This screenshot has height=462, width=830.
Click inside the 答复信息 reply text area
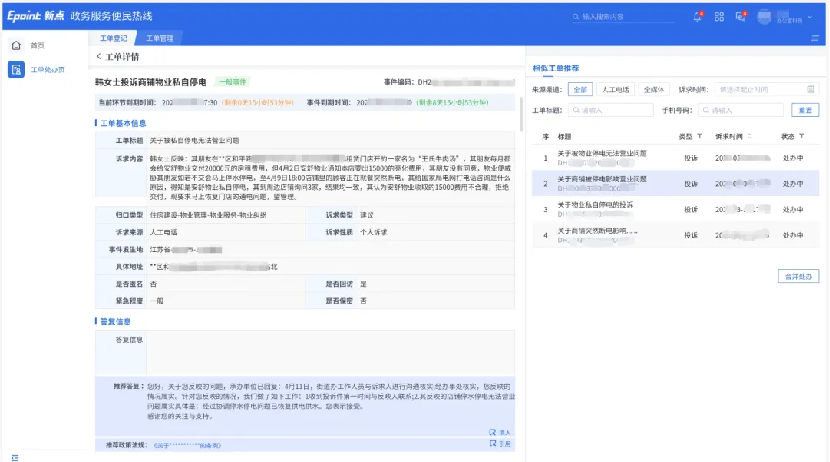pos(331,353)
